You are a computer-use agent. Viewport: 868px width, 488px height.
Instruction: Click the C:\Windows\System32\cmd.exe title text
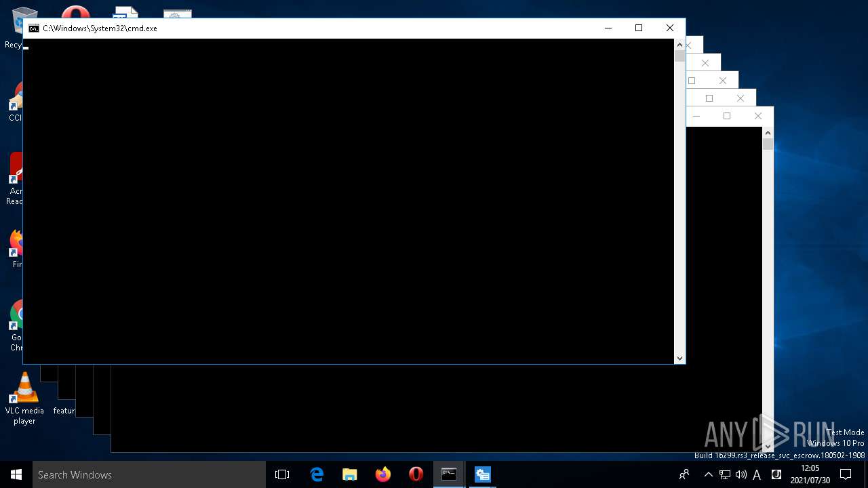click(100, 28)
